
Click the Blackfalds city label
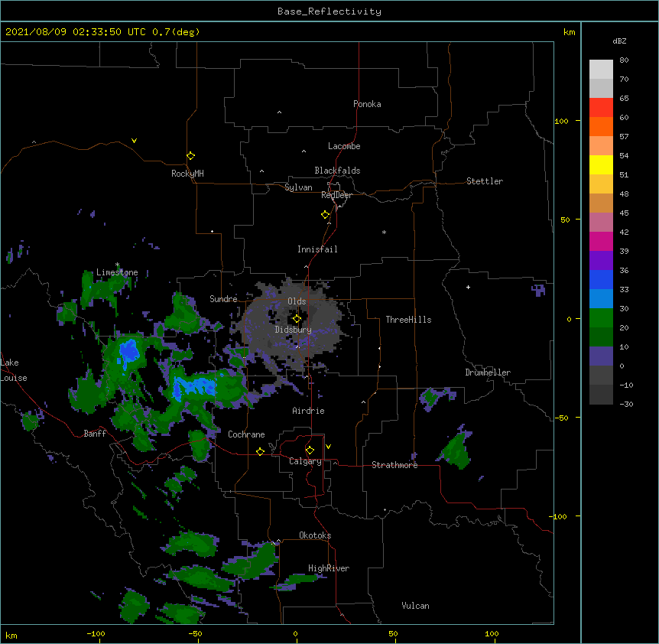pyautogui.click(x=337, y=171)
